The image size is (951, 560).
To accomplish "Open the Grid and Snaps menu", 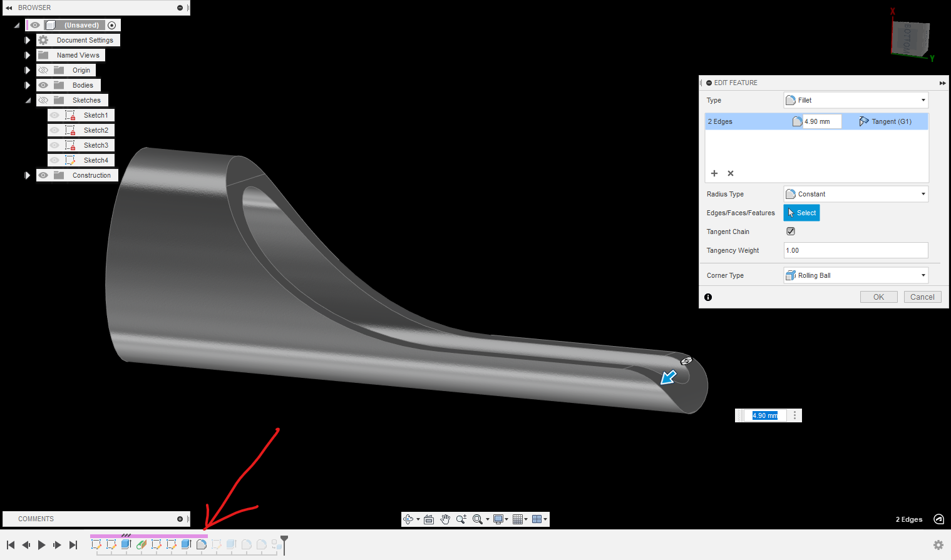I will [519, 519].
